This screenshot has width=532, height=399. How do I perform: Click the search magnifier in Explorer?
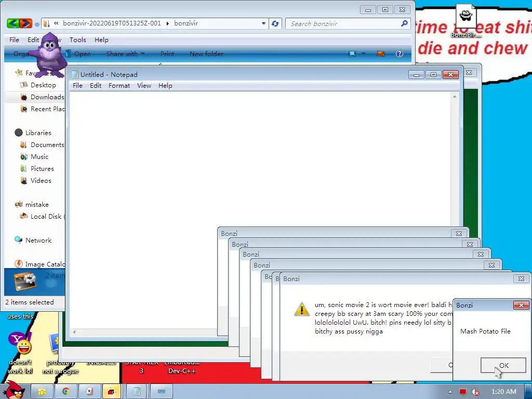404,23
